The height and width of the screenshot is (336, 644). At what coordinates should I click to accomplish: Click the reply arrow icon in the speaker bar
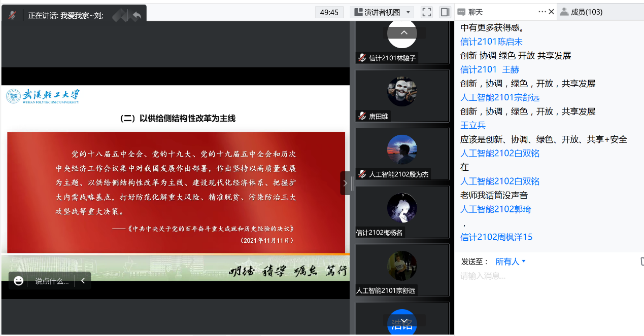coord(137,15)
